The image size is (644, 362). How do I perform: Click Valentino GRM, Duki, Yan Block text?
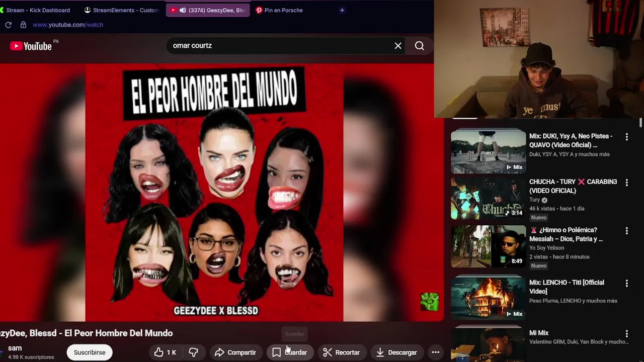579,342
